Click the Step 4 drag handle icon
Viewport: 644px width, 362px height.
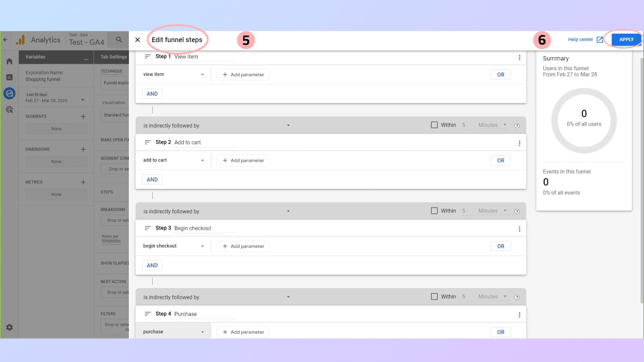[148, 314]
